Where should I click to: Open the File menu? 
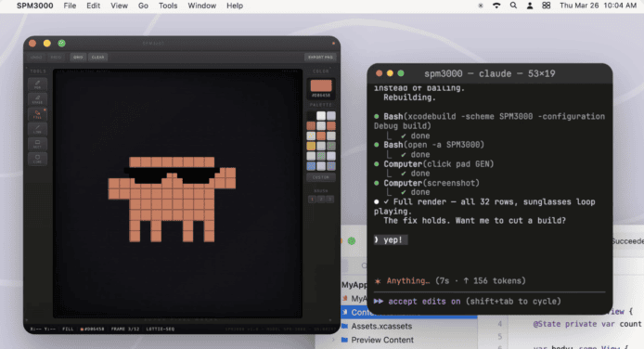(x=70, y=6)
